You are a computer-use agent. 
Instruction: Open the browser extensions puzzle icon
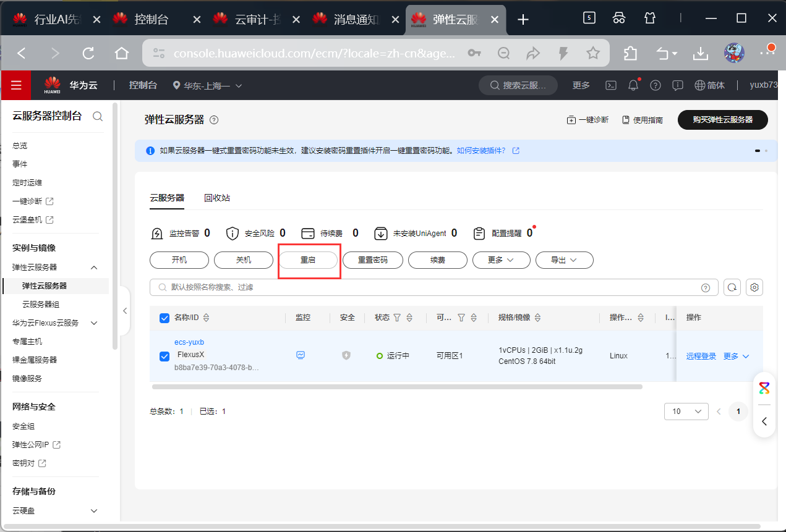pyautogui.click(x=630, y=54)
